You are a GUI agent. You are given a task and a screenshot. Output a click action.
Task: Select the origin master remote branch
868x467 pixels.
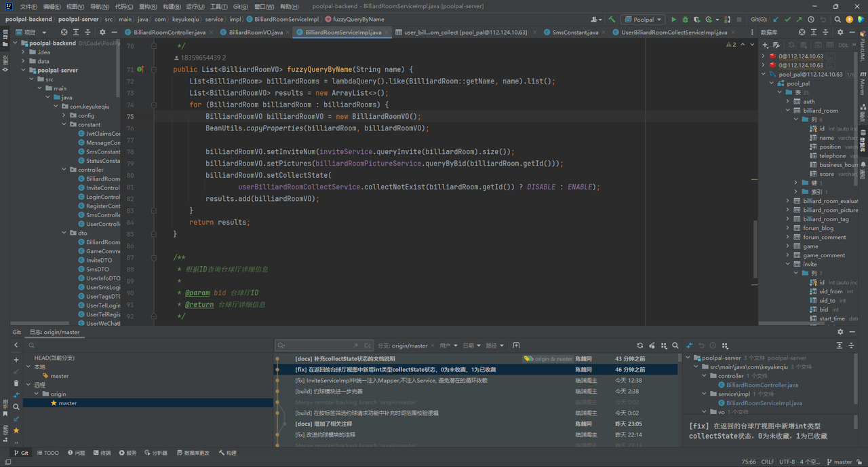click(x=67, y=403)
